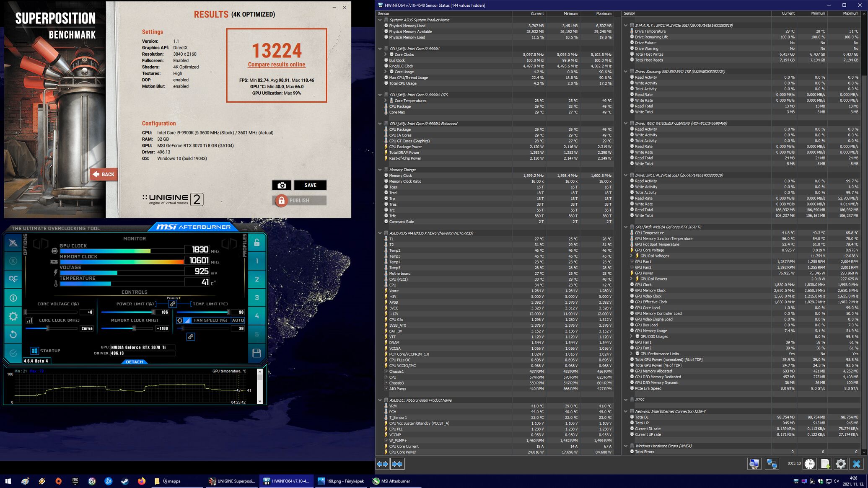Toggle Afterburner profile lock icon

(x=257, y=243)
